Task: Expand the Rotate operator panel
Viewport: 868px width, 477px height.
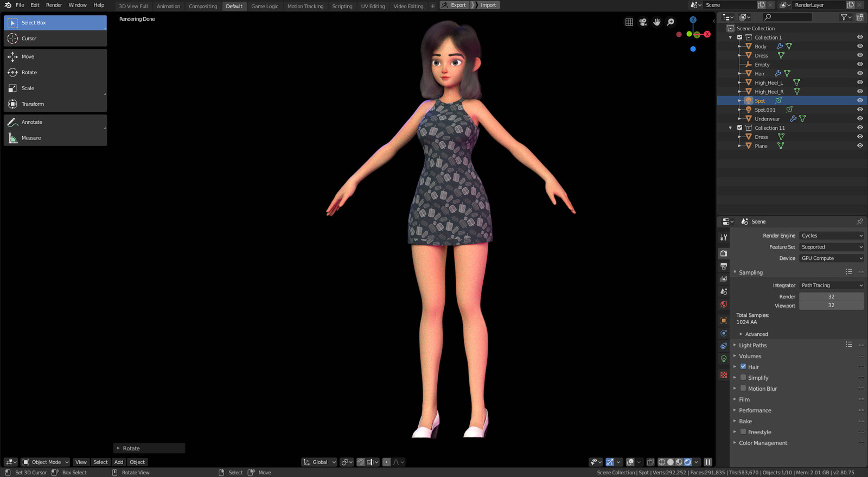Action: coord(149,448)
